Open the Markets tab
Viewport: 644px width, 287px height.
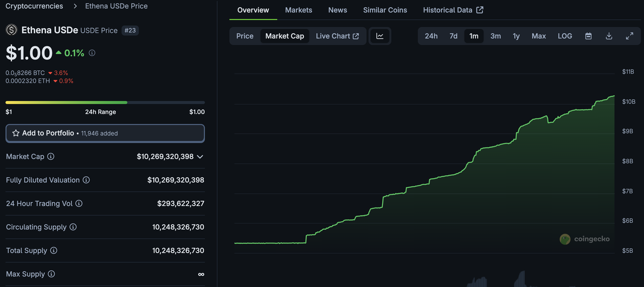298,10
